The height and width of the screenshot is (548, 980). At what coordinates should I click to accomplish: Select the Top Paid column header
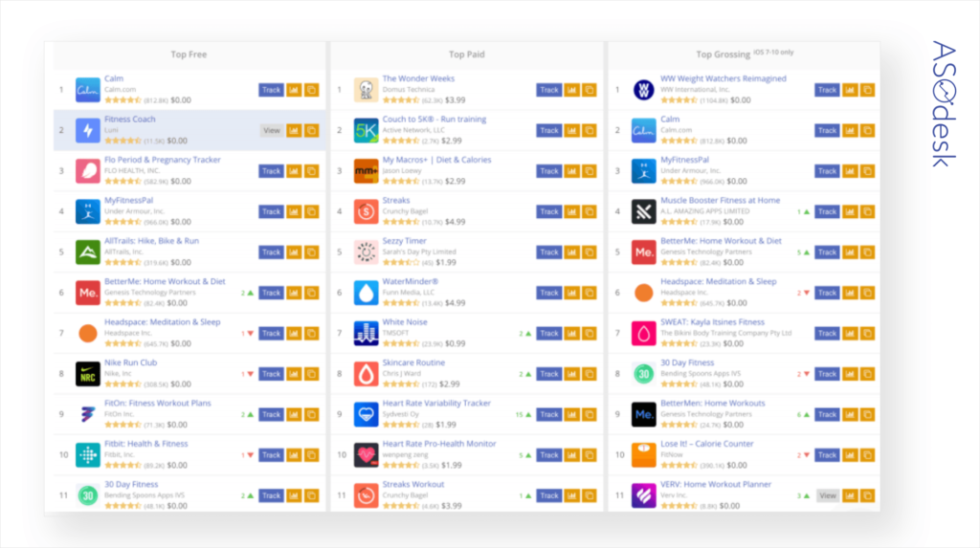coord(466,55)
